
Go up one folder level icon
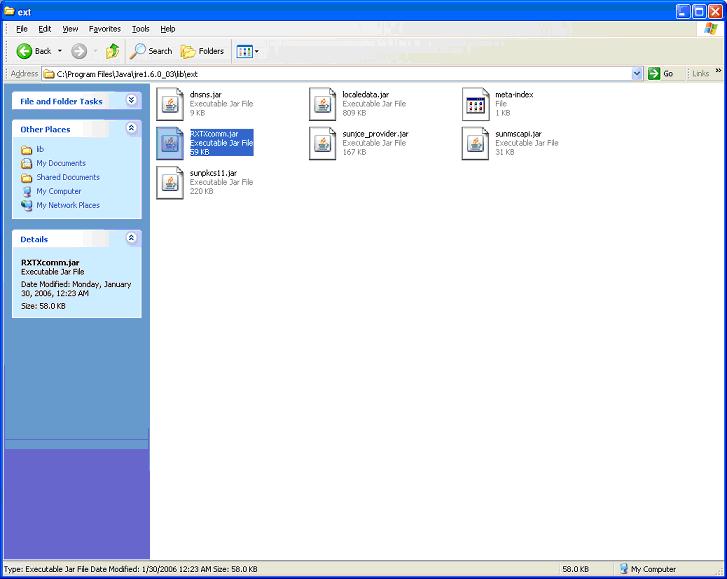click(112, 51)
